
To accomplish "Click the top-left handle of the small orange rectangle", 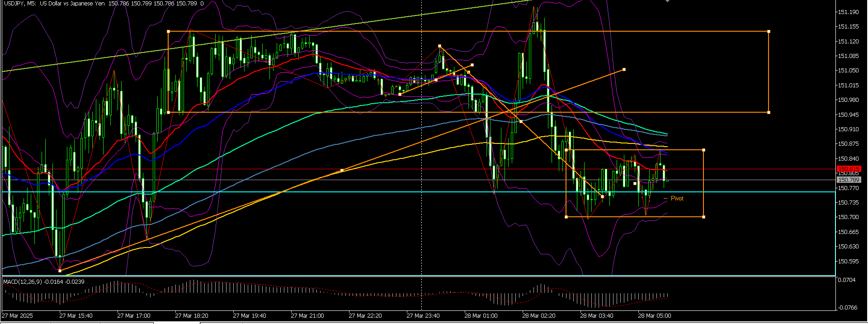I will click(566, 150).
